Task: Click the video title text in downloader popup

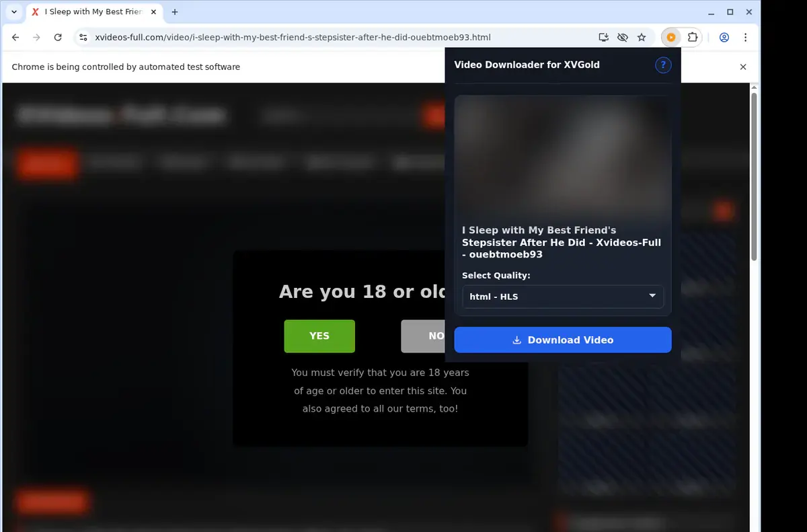Action: click(562, 242)
